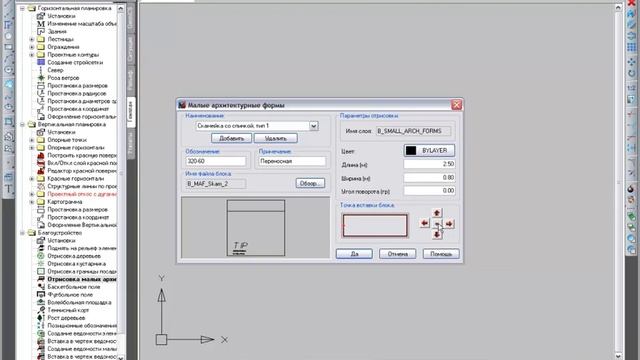The width and height of the screenshot is (640, 360).
Task: Collapse the 'Благоустройство' tree node
Action: 23,233
